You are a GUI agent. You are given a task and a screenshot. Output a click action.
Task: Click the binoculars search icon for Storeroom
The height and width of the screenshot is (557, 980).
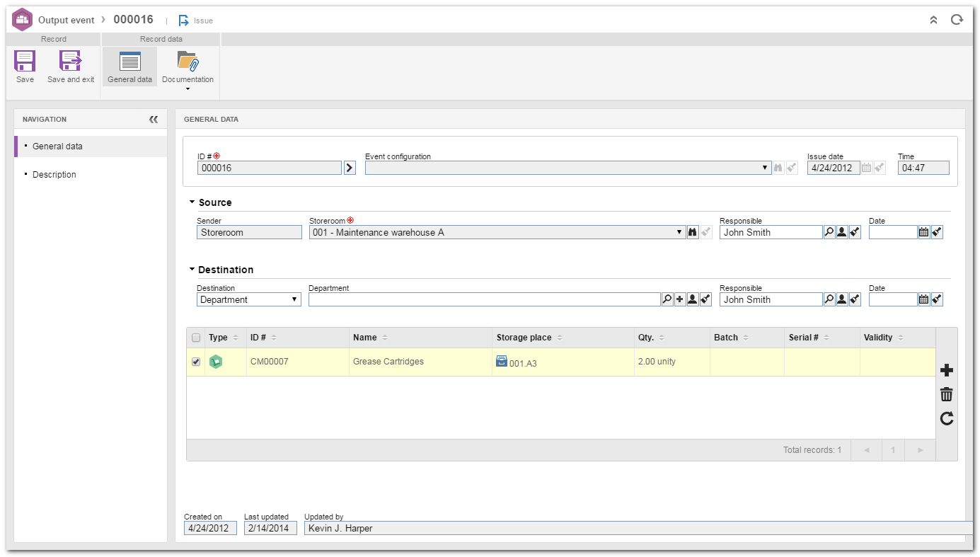tap(693, 232)
